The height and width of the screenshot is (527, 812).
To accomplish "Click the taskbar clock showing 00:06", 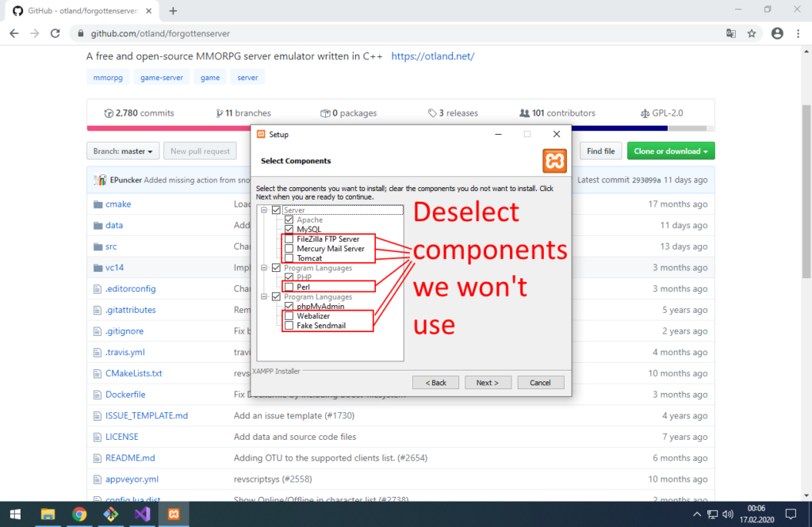I will (756, 514).
